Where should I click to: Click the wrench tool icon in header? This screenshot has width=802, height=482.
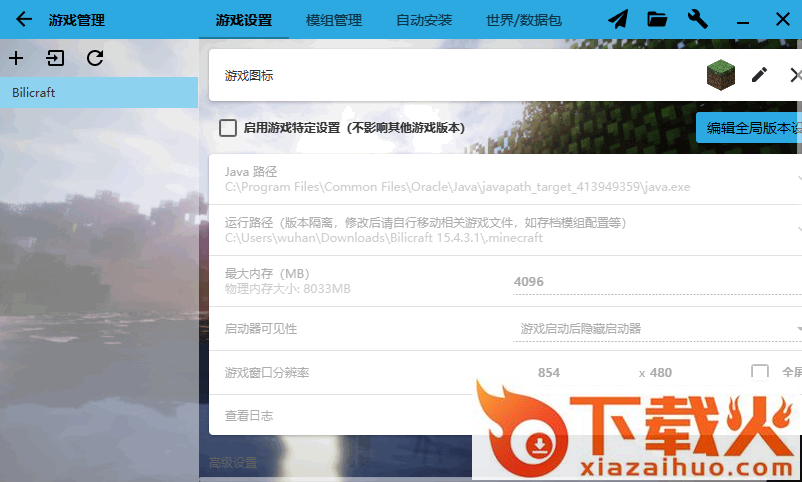(x=698, y=20)
